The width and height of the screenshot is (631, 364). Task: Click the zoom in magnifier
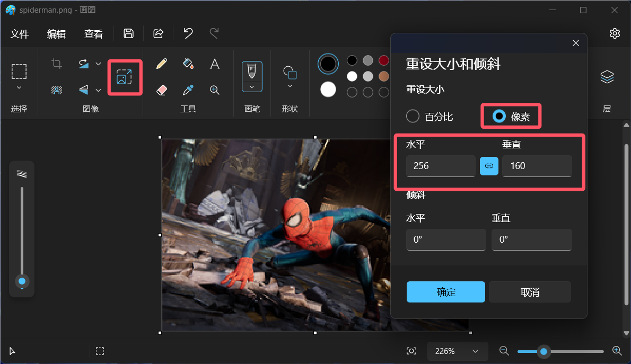(617, 351)
